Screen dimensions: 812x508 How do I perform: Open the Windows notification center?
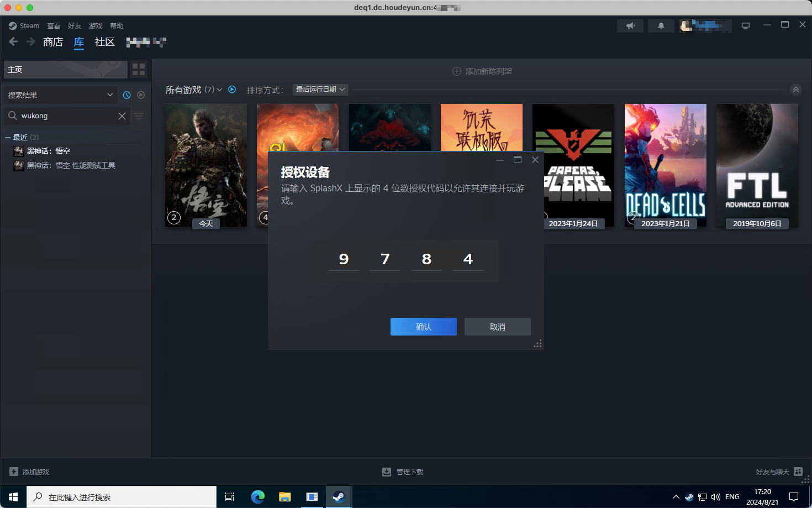pos(794,497)
